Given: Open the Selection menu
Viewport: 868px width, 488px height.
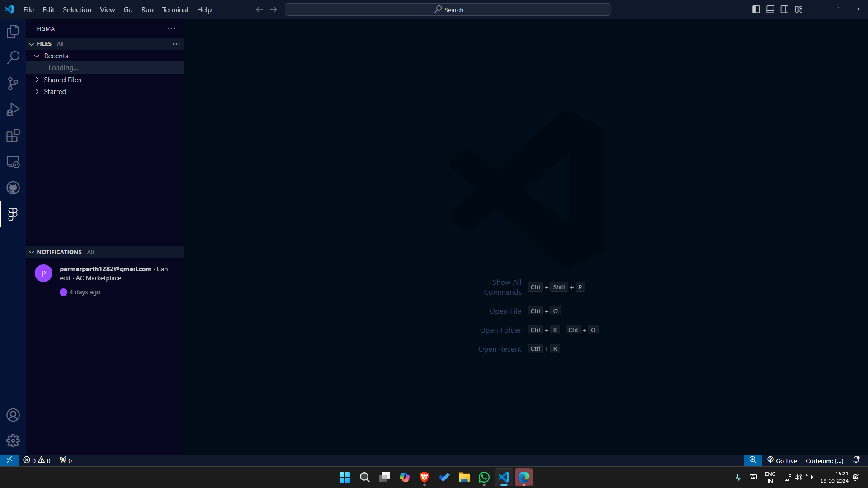Looking at the screenshot, I should point(77,9).
